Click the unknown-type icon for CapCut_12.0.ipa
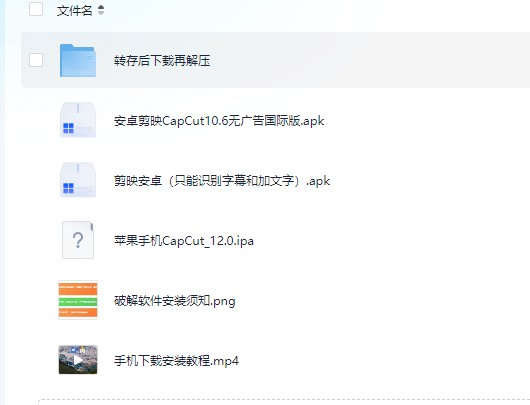Viewport: 530px width, 405px height. point(78,240)
